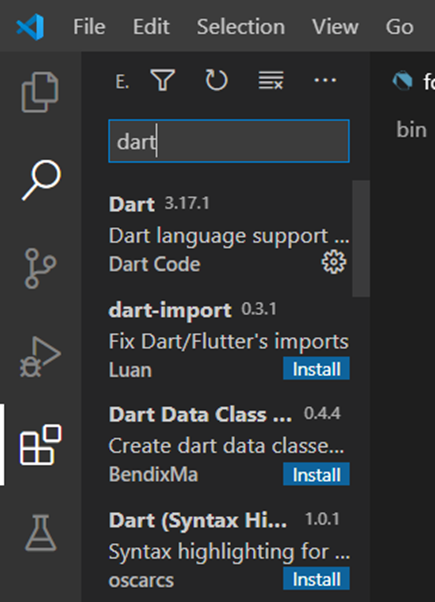This screenshot has height=602, width=435.
Task: Install the Dart Syntax Highlighting extension
Action: (x=316, y=579)
